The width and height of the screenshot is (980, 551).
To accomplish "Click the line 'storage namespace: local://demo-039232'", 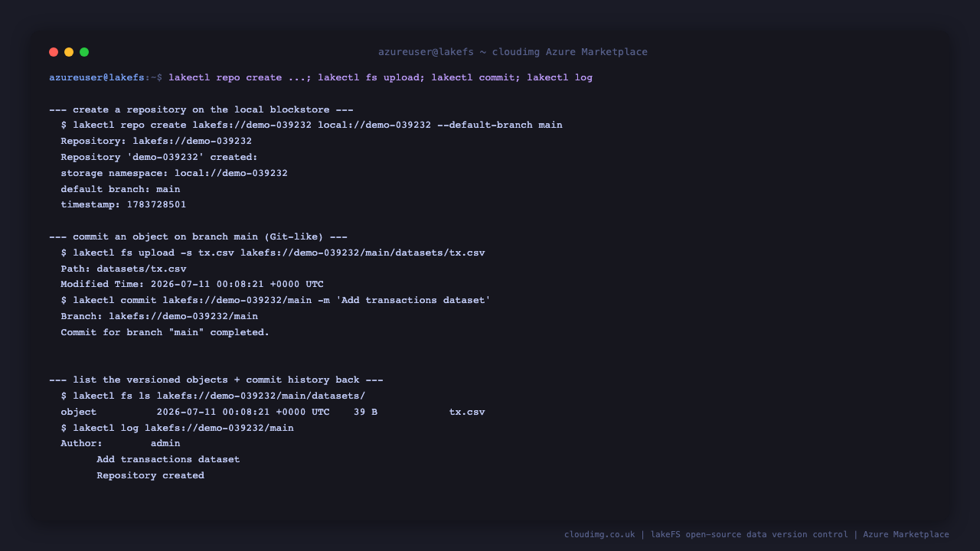I will click(175, 173).
